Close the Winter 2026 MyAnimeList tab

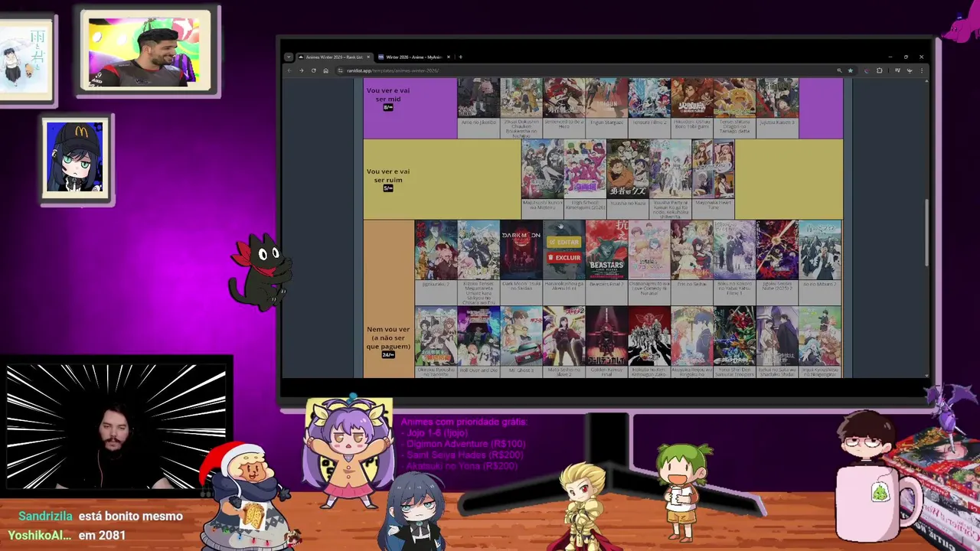click(449, 57)
